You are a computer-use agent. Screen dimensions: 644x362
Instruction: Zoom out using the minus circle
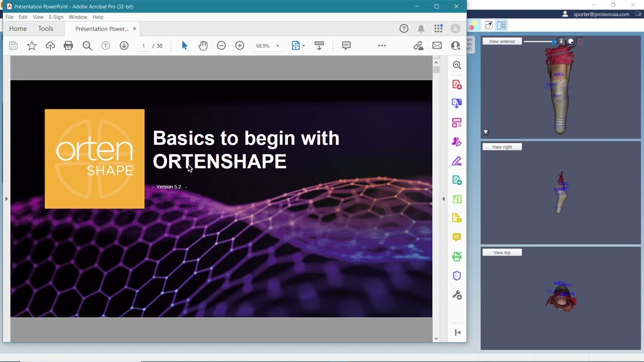point(221,46)
